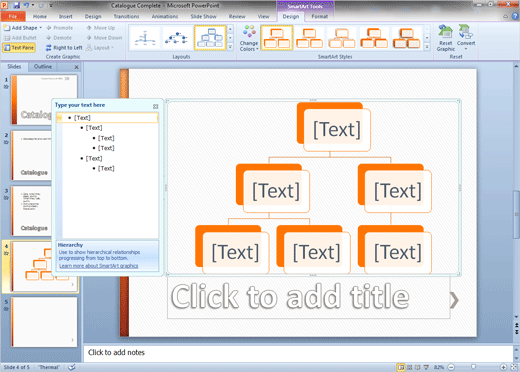Click the Reset Graphic button
Viewport: 520px width, 372px height.
[x=446, y=38]
